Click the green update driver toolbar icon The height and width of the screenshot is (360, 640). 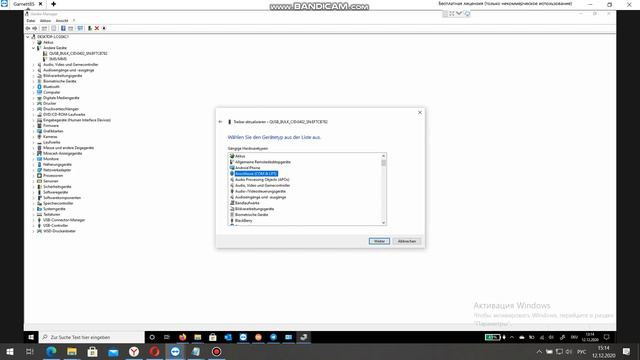pyautogui.click(x=90, y=29)
